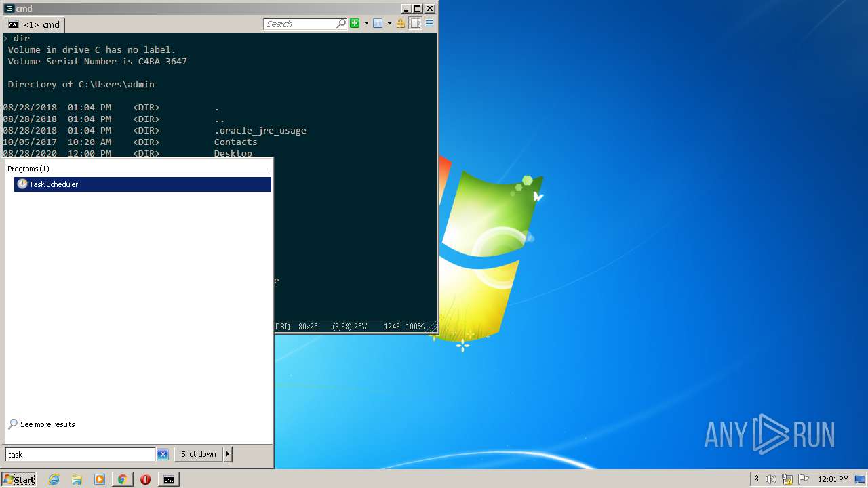This screenshot has height=488, width=868.
Task: Open Task Scheduler from search results
Action: [x=142, y=184]
